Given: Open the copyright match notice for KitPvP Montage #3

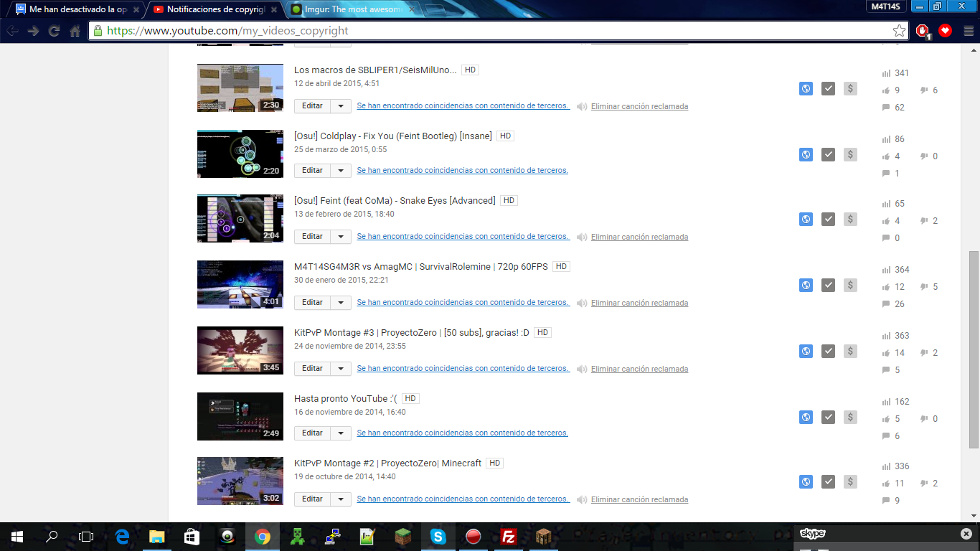Looking at the screenshot, I should tap(463, 369).
